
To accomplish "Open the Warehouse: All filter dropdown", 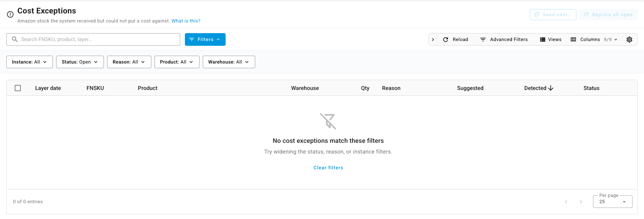I will coord(229,62).
